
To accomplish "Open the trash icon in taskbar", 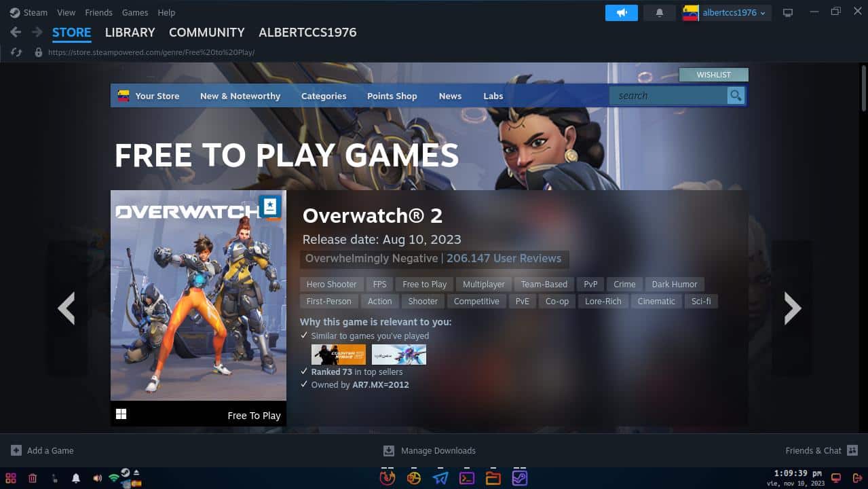I will (x=33, y=478).
